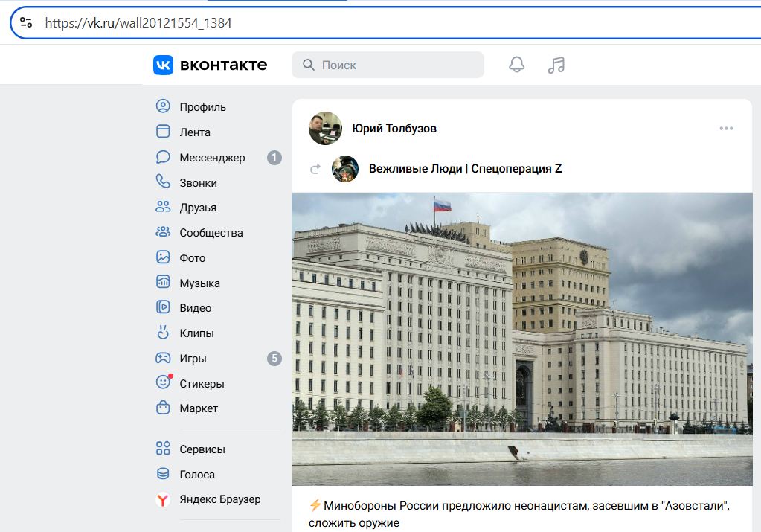Click the Лента sidebar icon
This screenshot has width=761, height=532.
click(x=163, y=132)
